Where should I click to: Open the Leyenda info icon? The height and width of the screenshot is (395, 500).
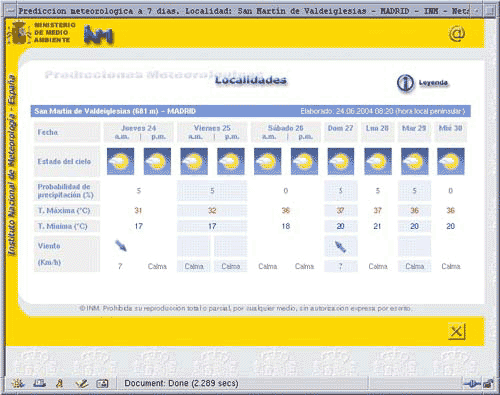tap(405, 83)
